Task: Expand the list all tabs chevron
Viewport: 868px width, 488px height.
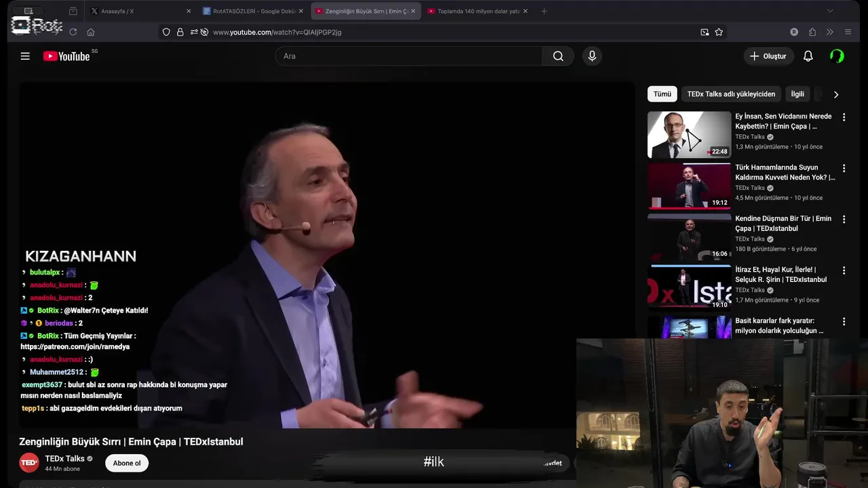Action: pyautogui.click(x=829, y=11)
